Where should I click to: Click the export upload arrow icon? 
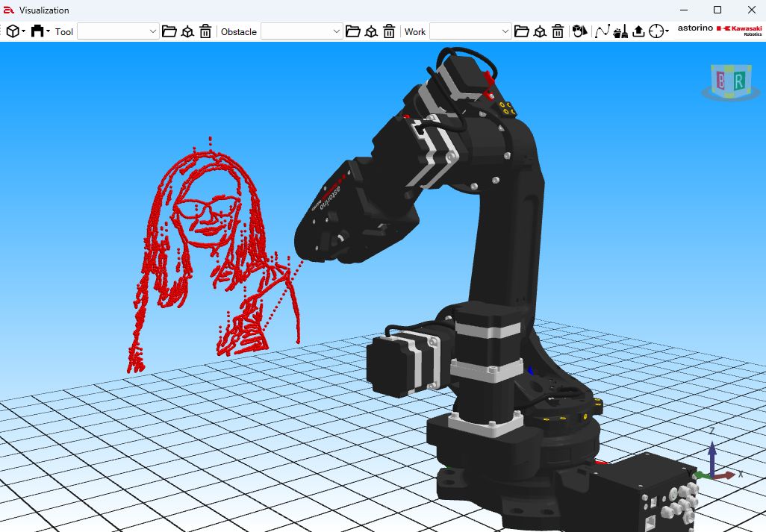click(638, 31)
